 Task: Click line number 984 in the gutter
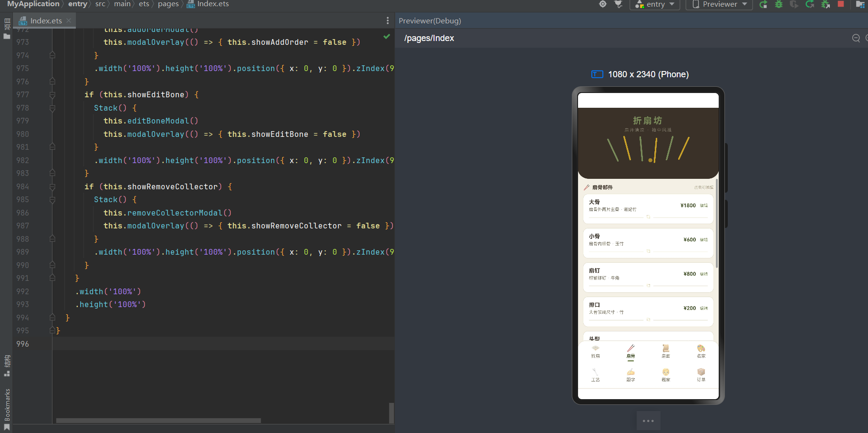(x=22, y=187)
